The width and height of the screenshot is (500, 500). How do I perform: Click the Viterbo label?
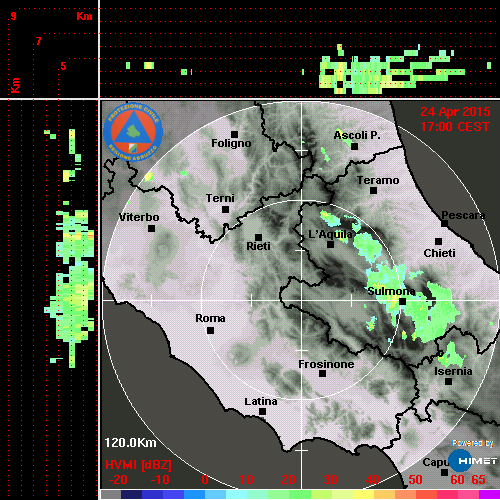click(x=139, y=217)
